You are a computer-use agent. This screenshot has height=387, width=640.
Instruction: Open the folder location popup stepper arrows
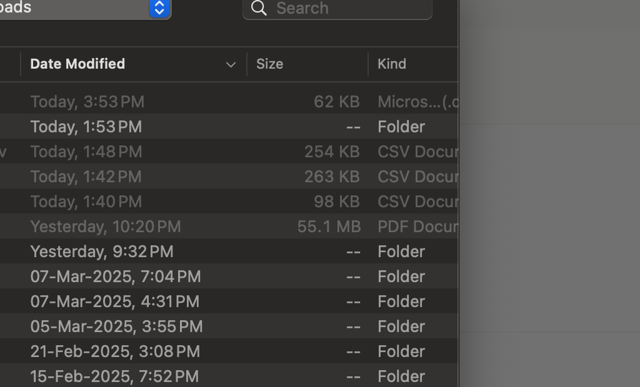click(x=159, y=8)
